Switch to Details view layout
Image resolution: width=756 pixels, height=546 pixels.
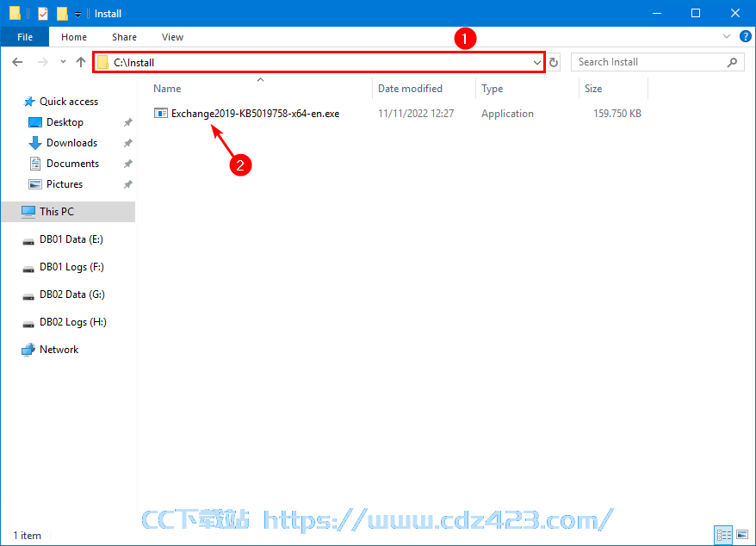click(723, 535)
